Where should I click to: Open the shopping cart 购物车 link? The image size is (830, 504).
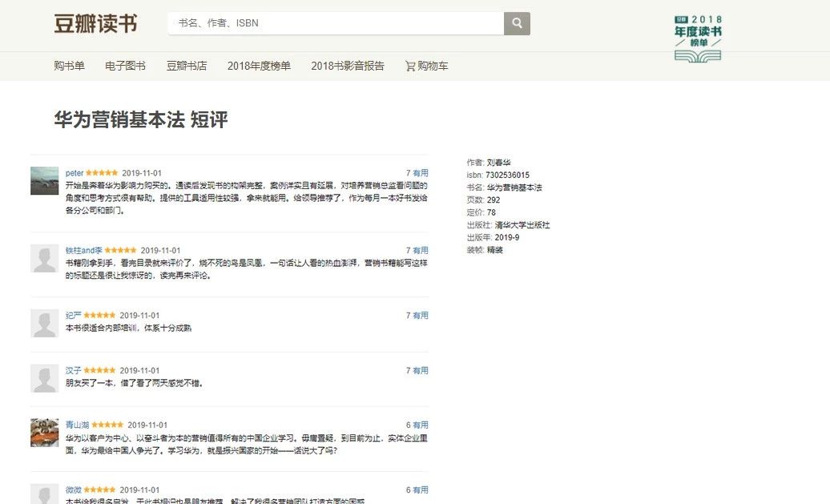pos(427,67)
